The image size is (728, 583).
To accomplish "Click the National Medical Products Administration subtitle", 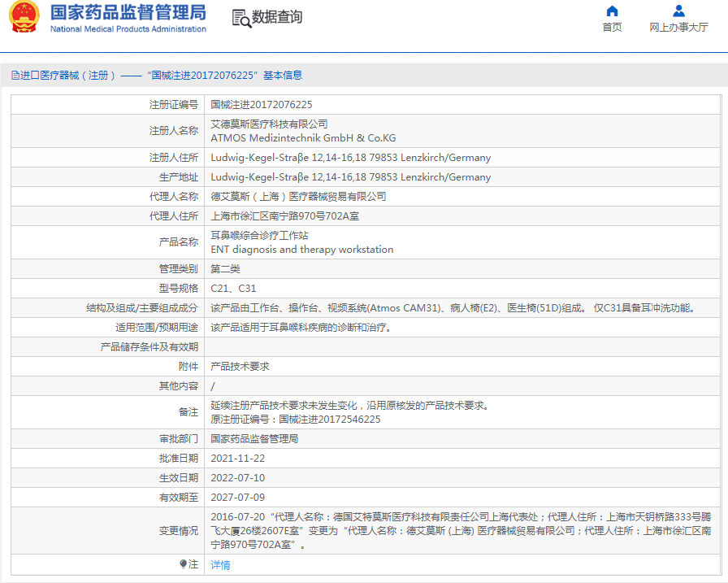I will point(128,29).
